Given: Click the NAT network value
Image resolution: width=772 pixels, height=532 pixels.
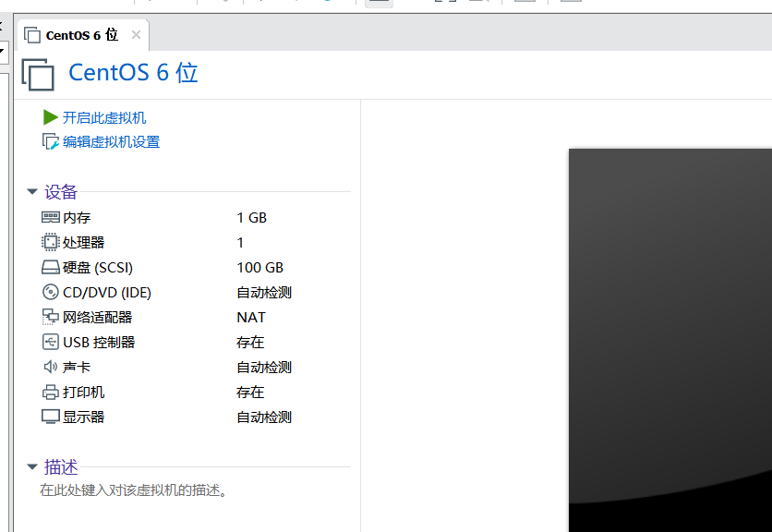Looking at the screenshot, I should click(x=251, y=317).
